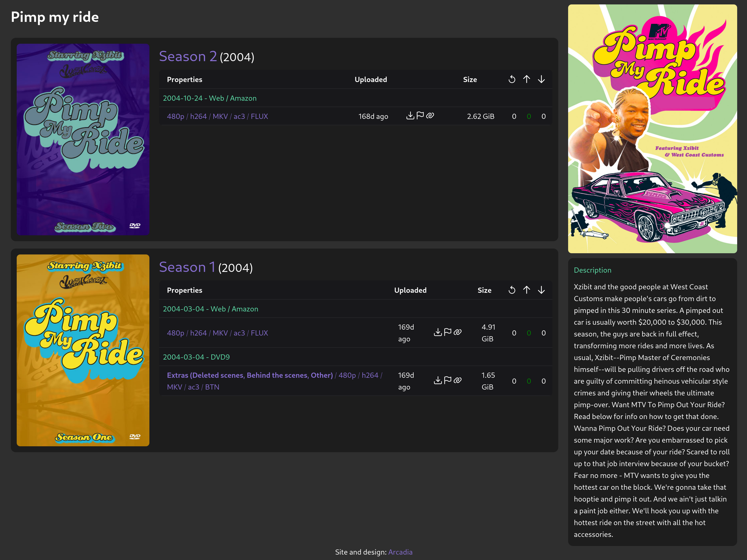The image size is (747, 560).
Task: Expand 2004-03-04 Web / Amazon edition row
Action: (x=210, y=309)
